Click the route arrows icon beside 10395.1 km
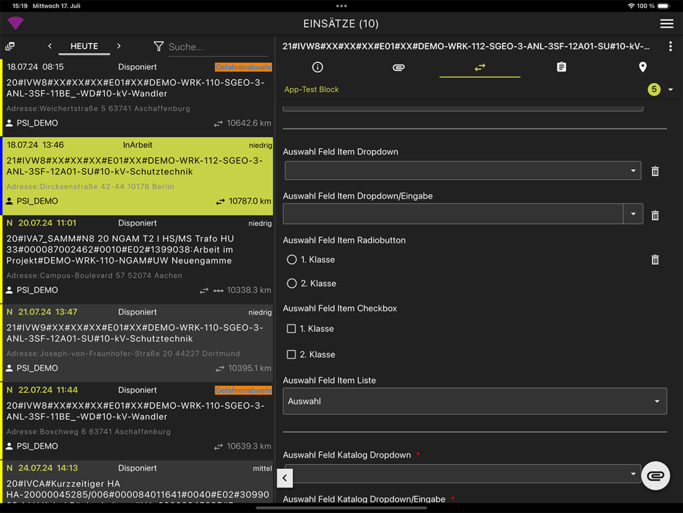 coord(220,369)
